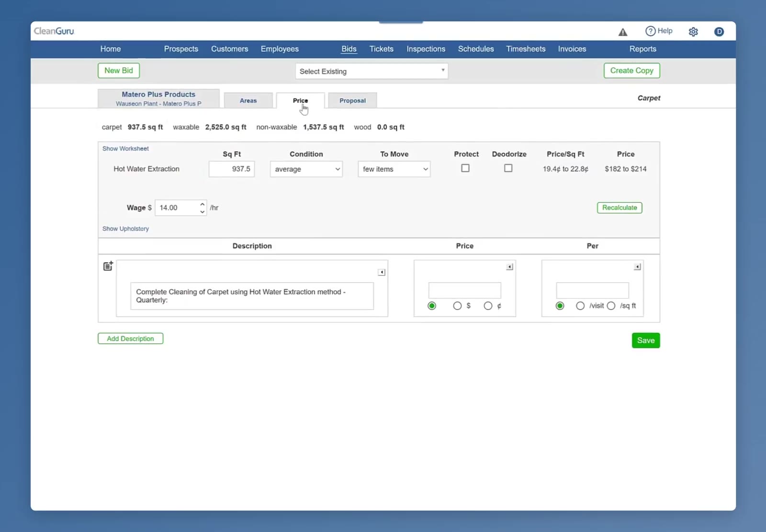
Task: Open the user profile D avatar
Action: pyautogui.click(x=719, y=32)
